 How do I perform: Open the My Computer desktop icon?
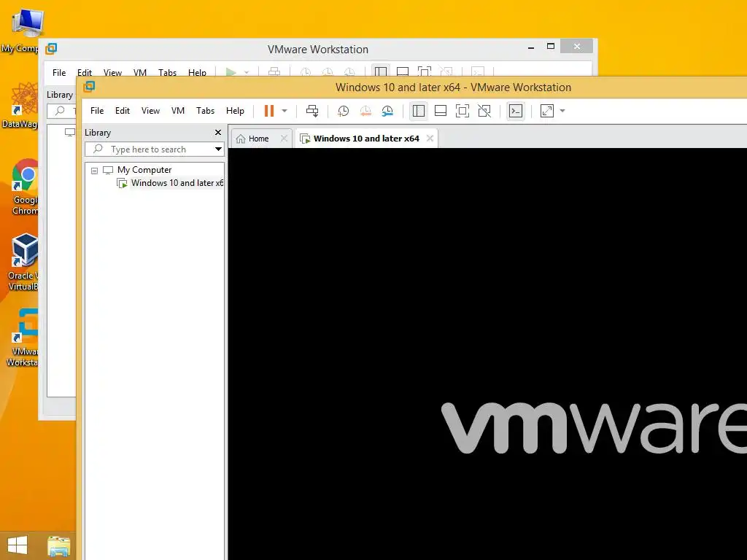pyautogui.click(x=21, y=31)
